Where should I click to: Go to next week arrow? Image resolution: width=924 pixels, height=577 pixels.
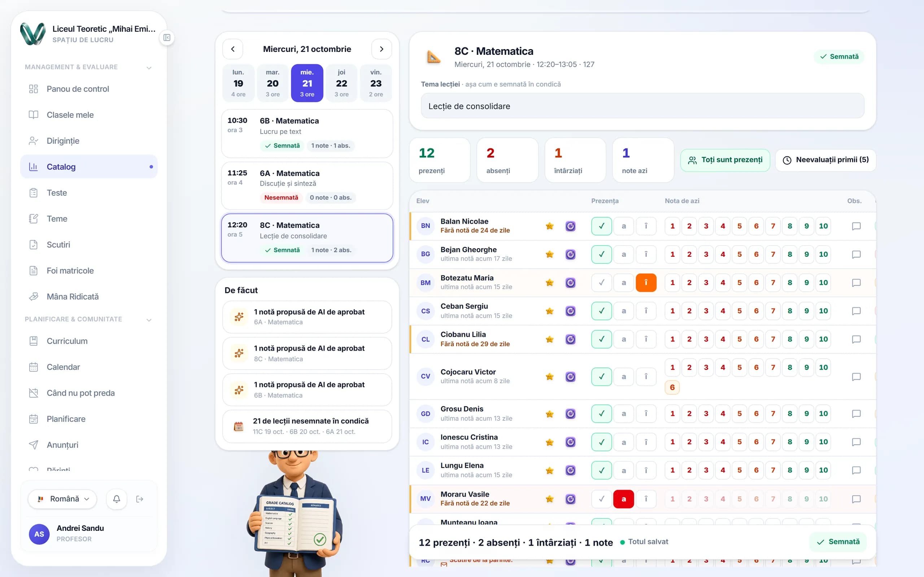click(382, 49)
